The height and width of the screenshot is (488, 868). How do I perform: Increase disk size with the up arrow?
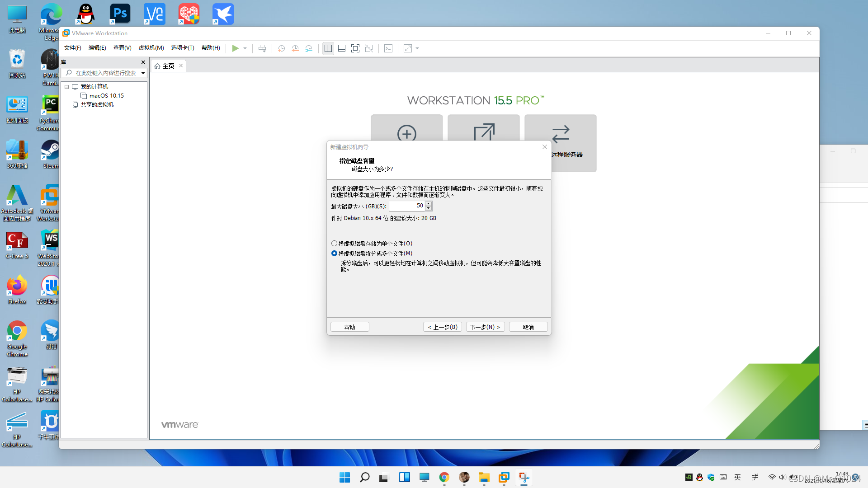click(x=429, y=204)
